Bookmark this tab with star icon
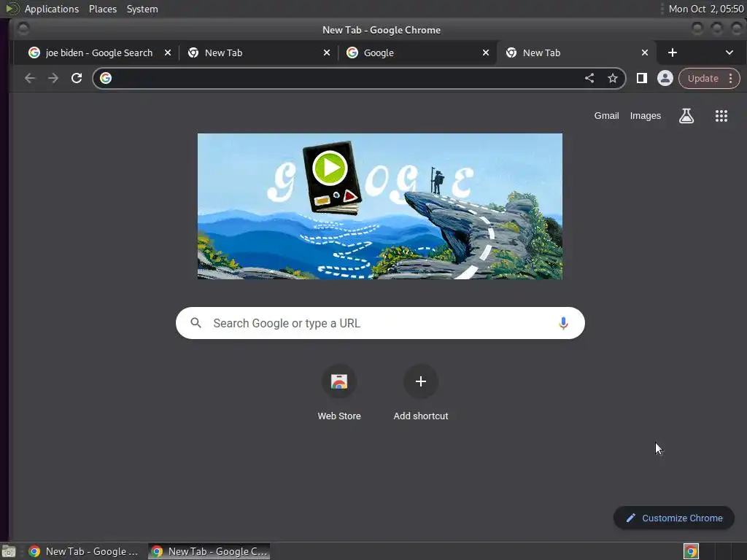The image size is (747, 560). (x=613, y=78)
